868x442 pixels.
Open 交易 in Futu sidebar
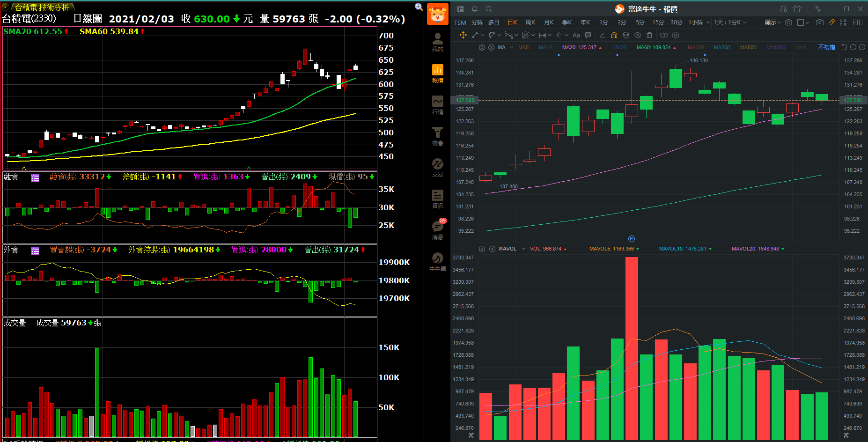point(437,168)
